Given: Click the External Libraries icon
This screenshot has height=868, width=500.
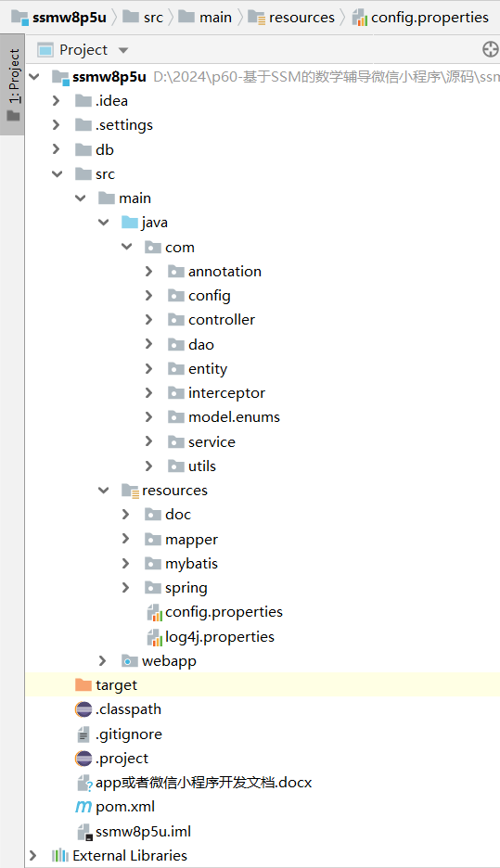Looking at the screenshot, I should [59, 855].
